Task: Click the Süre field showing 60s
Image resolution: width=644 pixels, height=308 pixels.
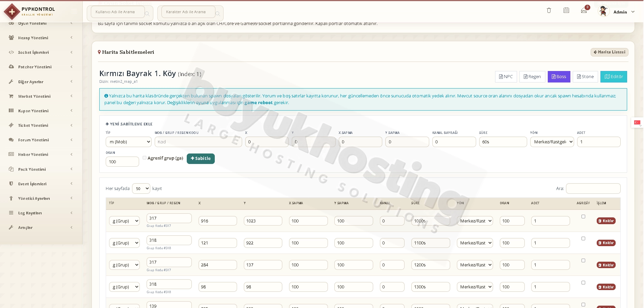Action: (503, 142)
